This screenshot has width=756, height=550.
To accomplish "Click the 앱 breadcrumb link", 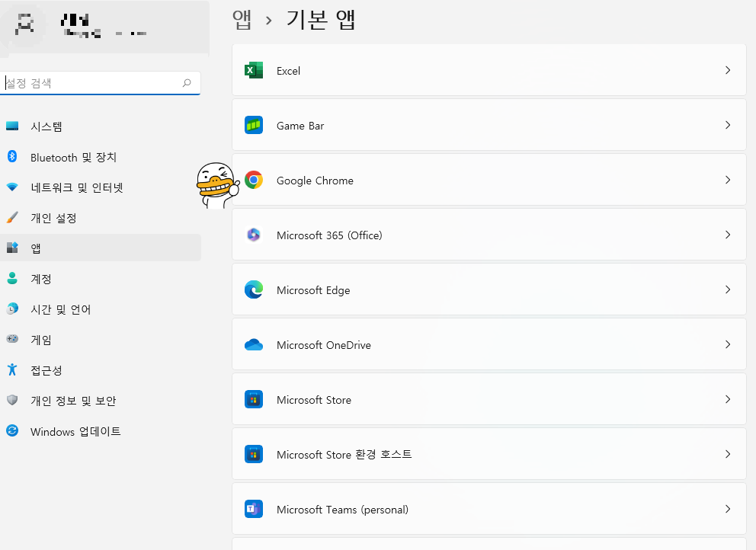I will click(242, 20).
